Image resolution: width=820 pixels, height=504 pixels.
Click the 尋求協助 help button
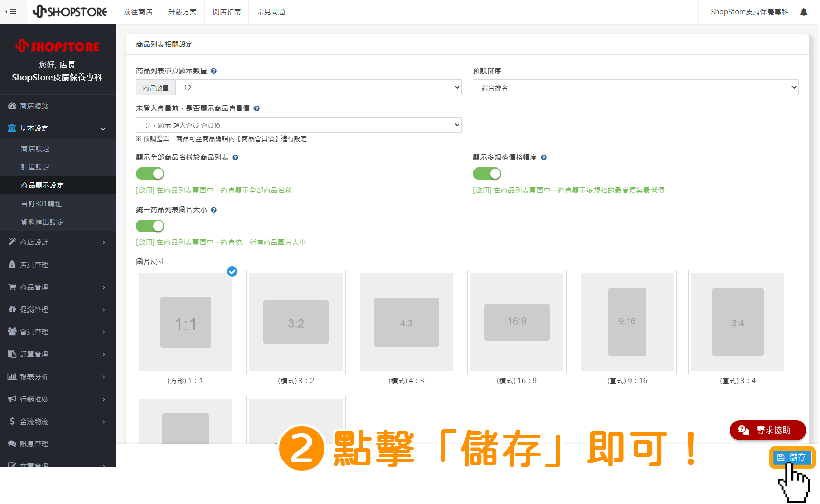[x=768, y=430]
